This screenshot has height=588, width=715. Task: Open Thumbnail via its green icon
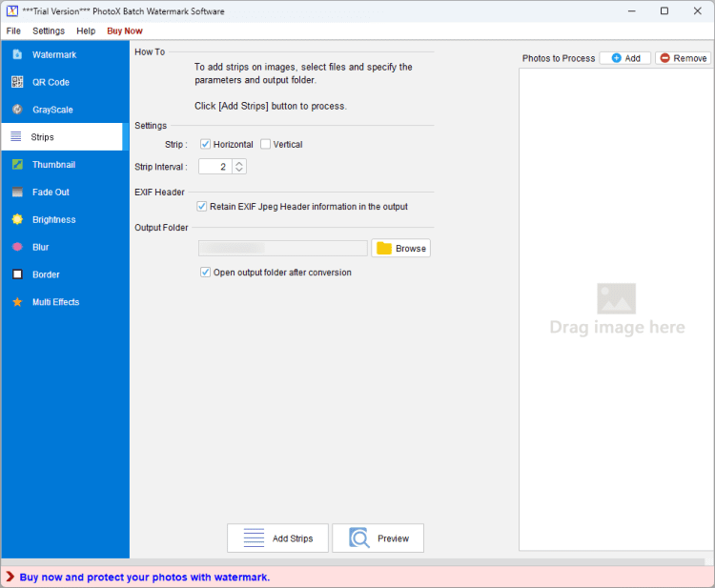click(17, 165)
